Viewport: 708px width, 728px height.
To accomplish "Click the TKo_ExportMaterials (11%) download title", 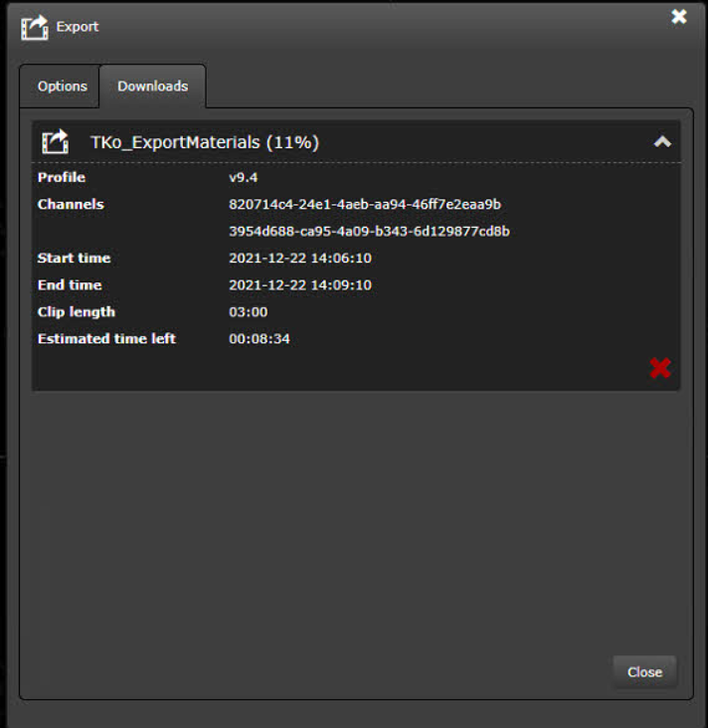I will pos(204,142).
